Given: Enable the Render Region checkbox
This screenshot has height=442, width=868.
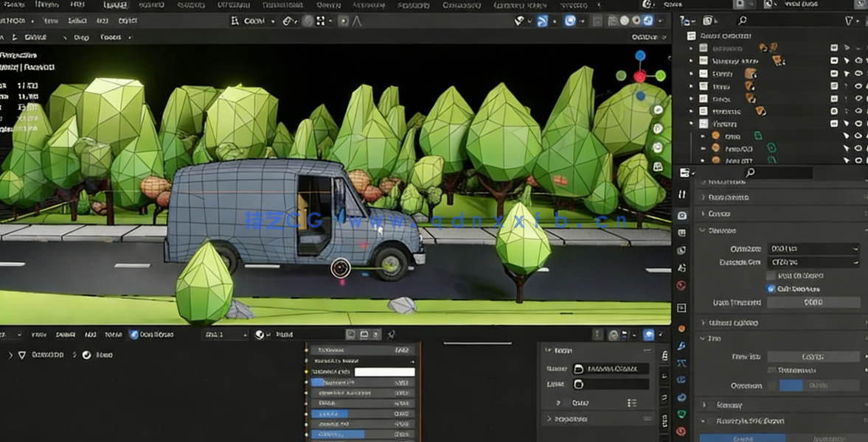Looking at the screenshot, I should pyautogui.click(x=771, y=276).
